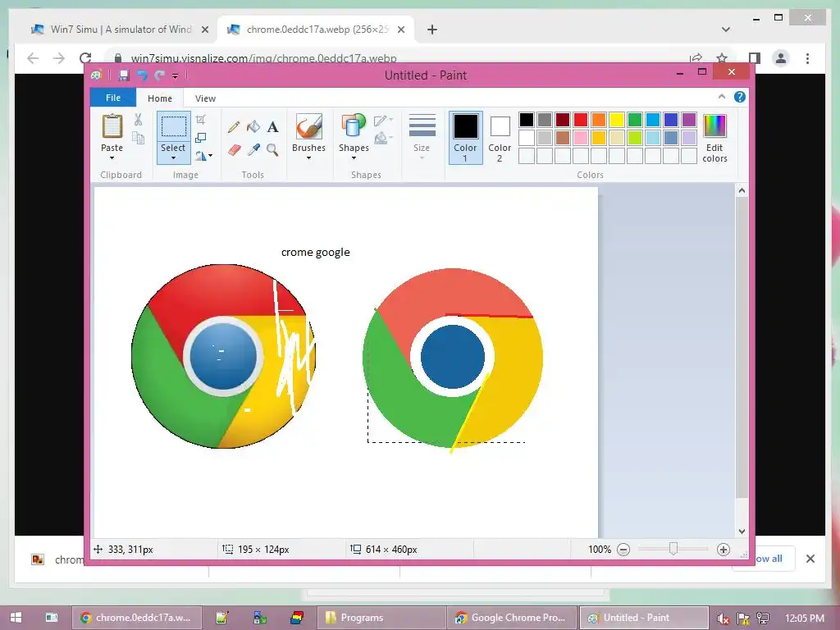Click Untitled - Paint taskbar button
This screenshot has height=630, width=840.
click(x=644, y=618)
